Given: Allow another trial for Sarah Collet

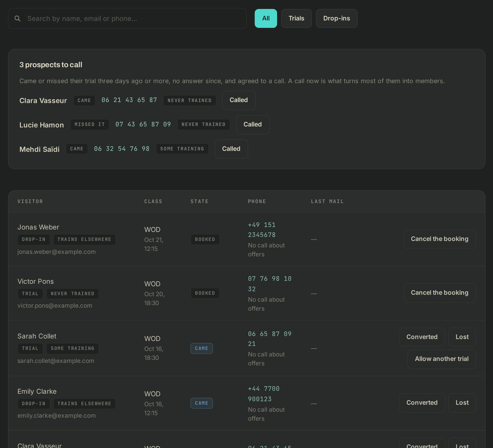Looking at the screenshot, I should click(442, 359).
